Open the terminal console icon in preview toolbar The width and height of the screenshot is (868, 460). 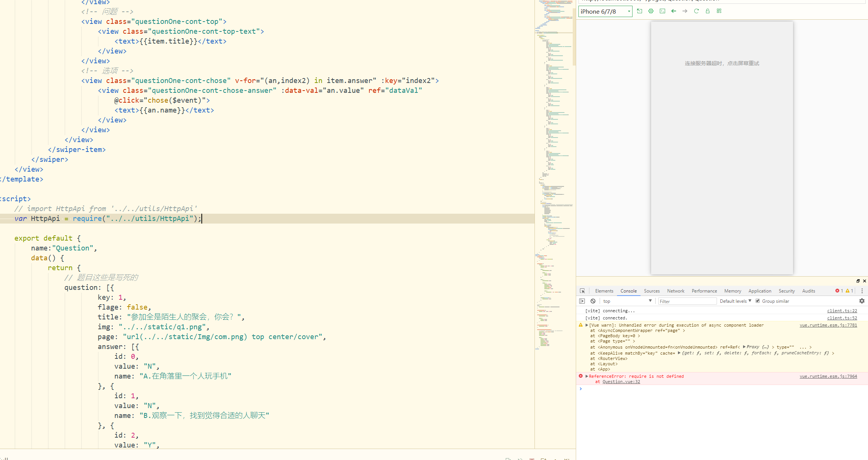662,11
